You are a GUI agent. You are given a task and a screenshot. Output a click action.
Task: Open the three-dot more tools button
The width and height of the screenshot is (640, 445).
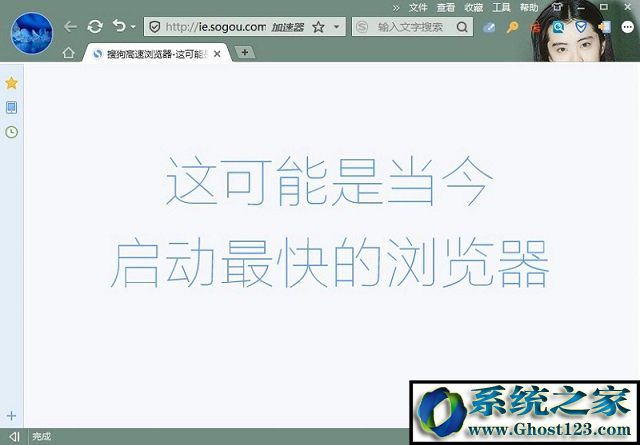(x=627, y=27)
